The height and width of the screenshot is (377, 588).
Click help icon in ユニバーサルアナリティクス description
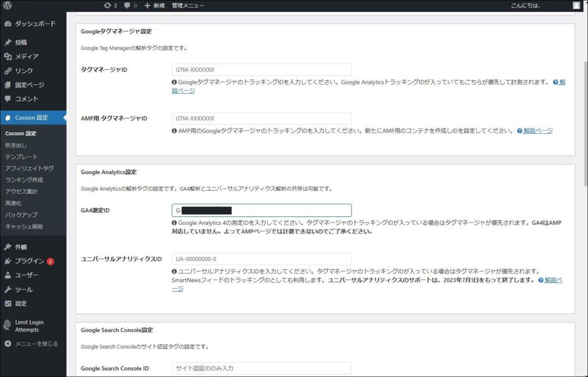tap(541, 280)
